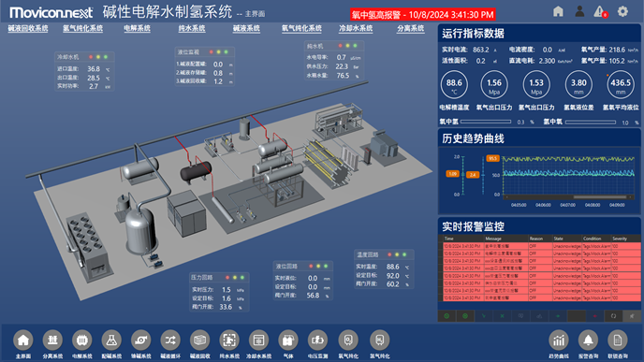Go to 纯水系统 in top navigation

tap(192, 28)
